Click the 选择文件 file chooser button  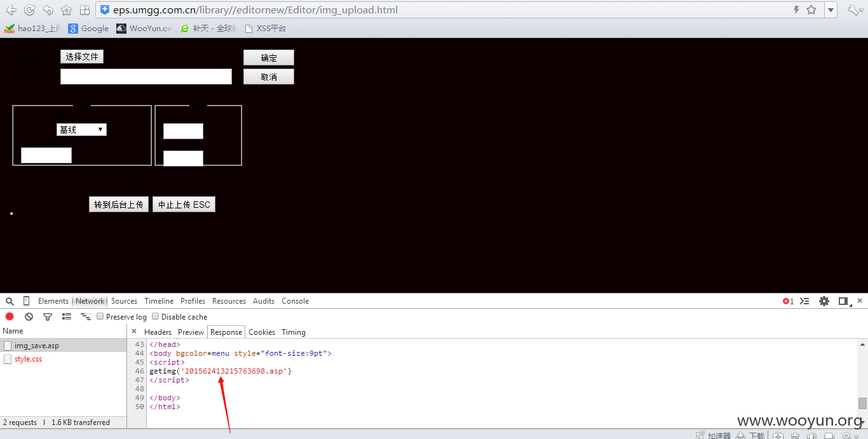tap(82, 57)
